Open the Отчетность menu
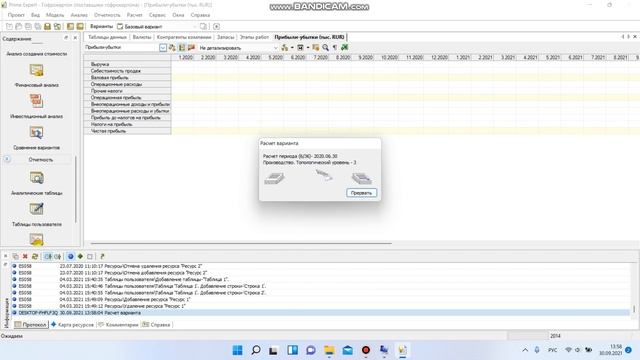Screen dimensions: 640x360 pyautogui.click(x=107, y=15)
